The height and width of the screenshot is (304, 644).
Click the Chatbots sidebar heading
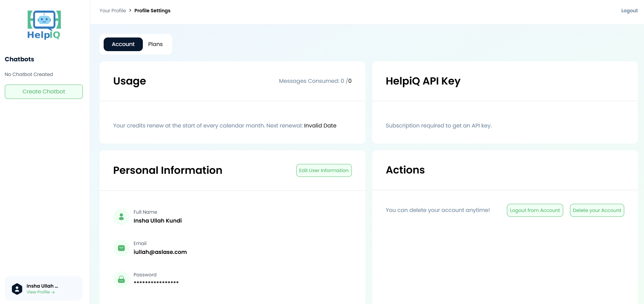click(x=19, y=59)
